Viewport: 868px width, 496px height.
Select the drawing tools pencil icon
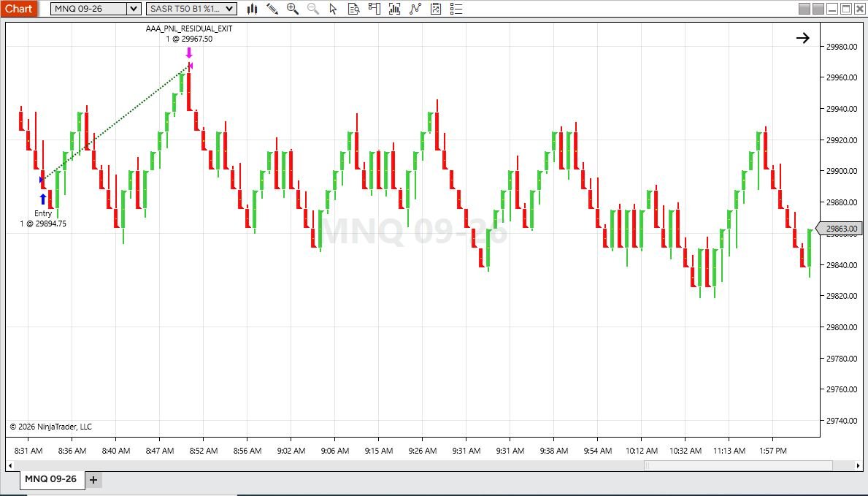pyautogui.click(x=272, y=9)
